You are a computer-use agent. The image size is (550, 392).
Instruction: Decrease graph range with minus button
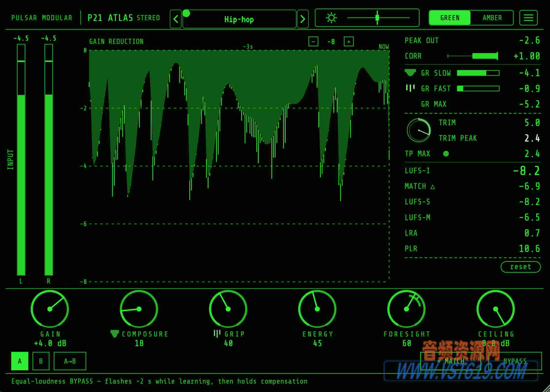coord(313,41)
